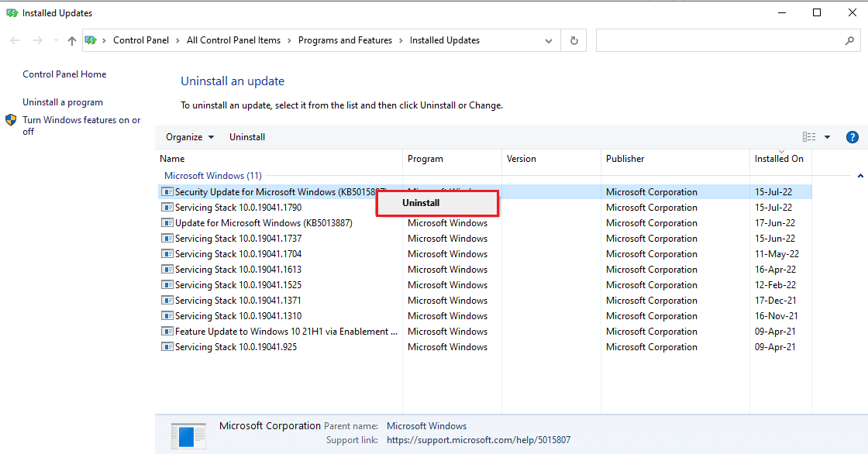Click the 16-Nov-21 installed date
The height and width of the screenshot is (454, 868).
(776, 316)
